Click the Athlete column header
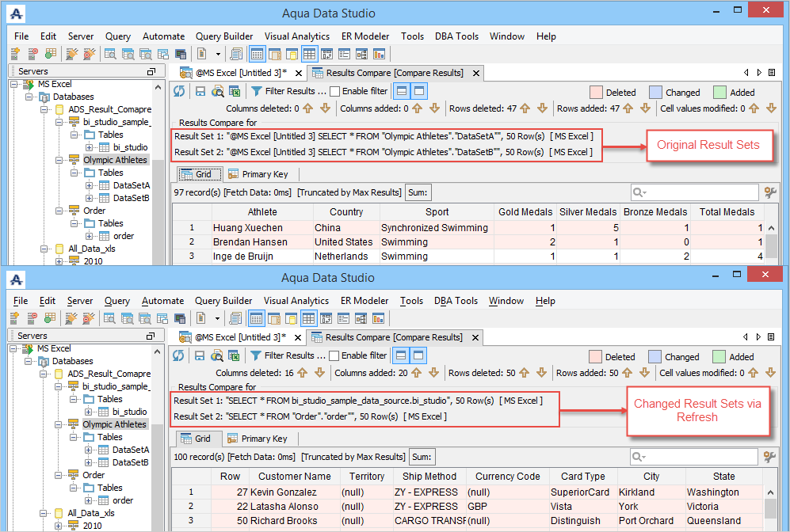 (x=262, y=212)
